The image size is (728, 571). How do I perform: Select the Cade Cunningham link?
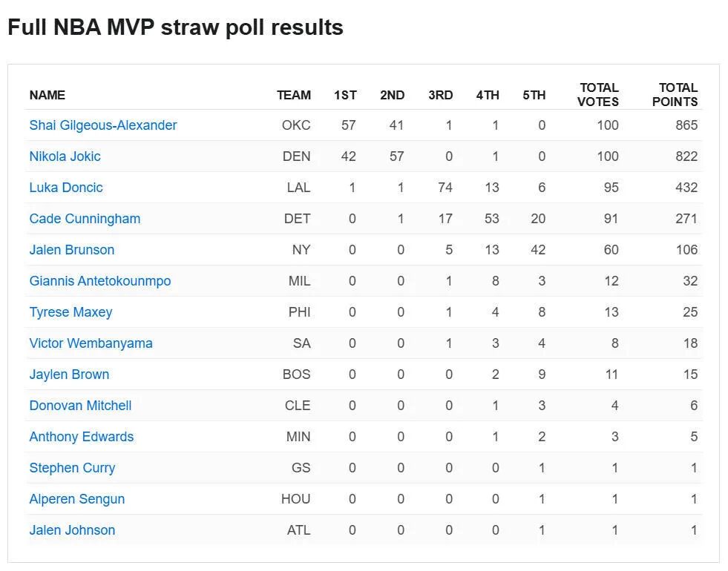click(x=85, y=219)
